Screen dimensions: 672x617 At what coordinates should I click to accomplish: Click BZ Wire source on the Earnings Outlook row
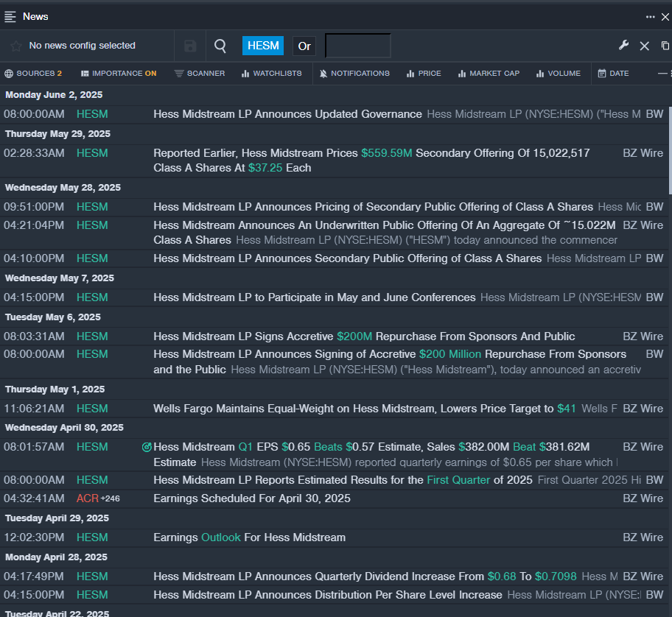pyautogui.click(x=643, y=537)
